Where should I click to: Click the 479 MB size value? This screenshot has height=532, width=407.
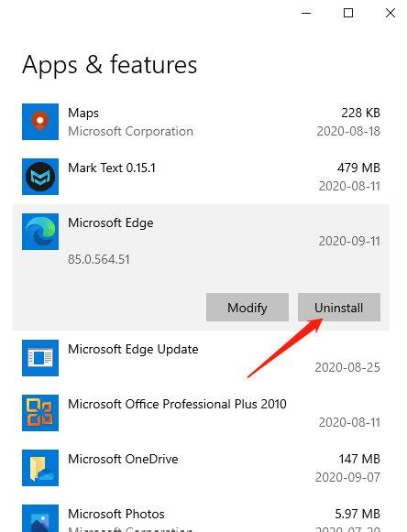pyautogui.click(x=358, y=168)
